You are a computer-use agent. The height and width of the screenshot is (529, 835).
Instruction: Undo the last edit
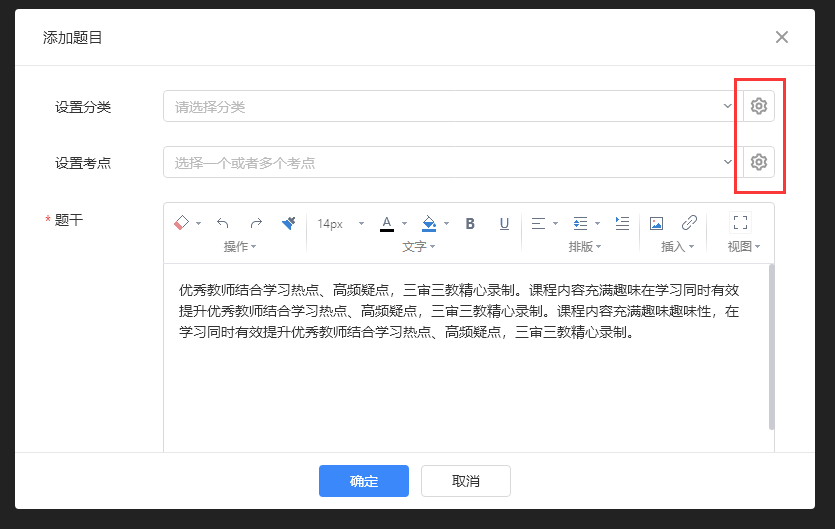point(223,223)
